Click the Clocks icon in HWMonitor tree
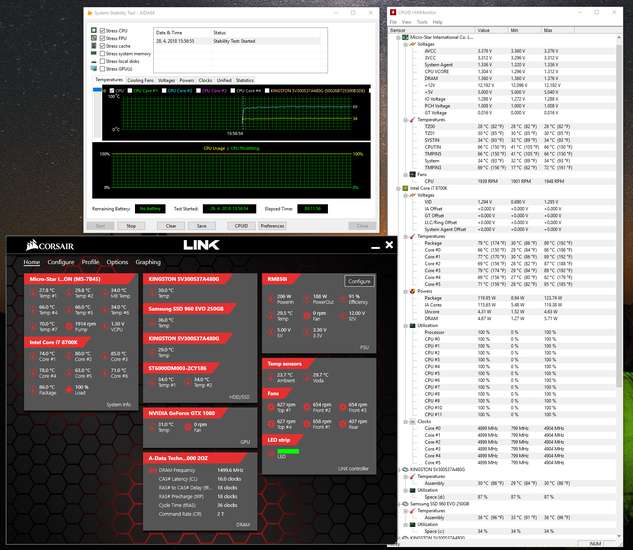The width and height of the screenshot is (633, 550). point(412,422)
